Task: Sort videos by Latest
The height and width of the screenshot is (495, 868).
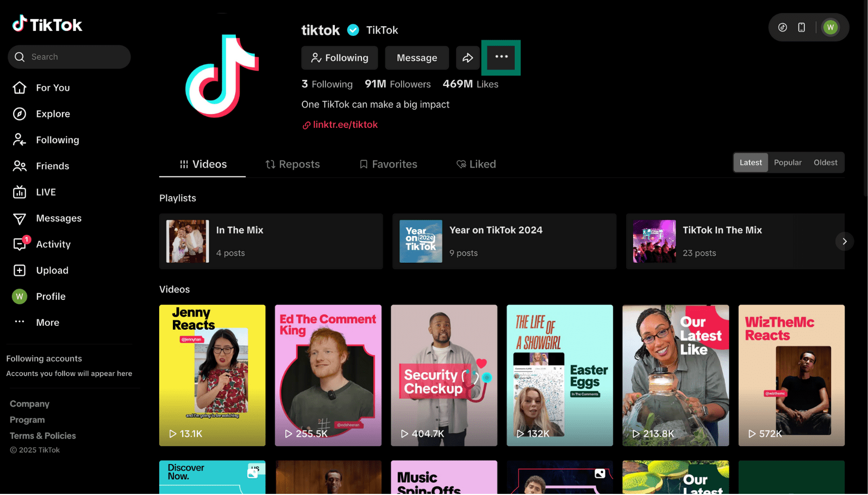Action: click(x=751, y=163)
